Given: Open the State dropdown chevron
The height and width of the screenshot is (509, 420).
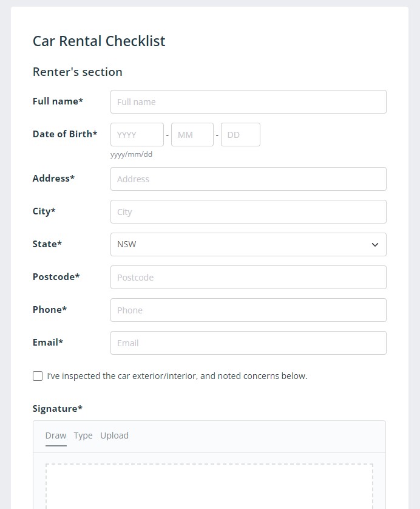Looking at the screenshot, I should pyautogui.click(x=375, y=244).
